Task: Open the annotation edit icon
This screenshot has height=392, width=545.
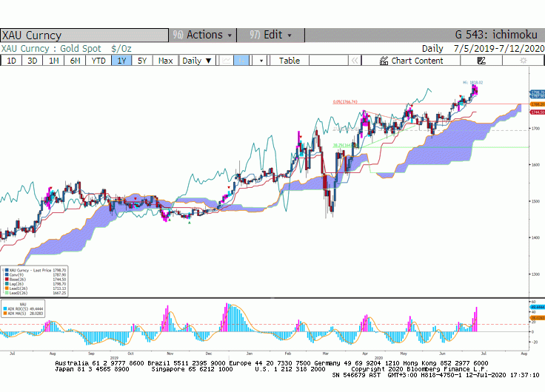Action: (x=481, y=61)
